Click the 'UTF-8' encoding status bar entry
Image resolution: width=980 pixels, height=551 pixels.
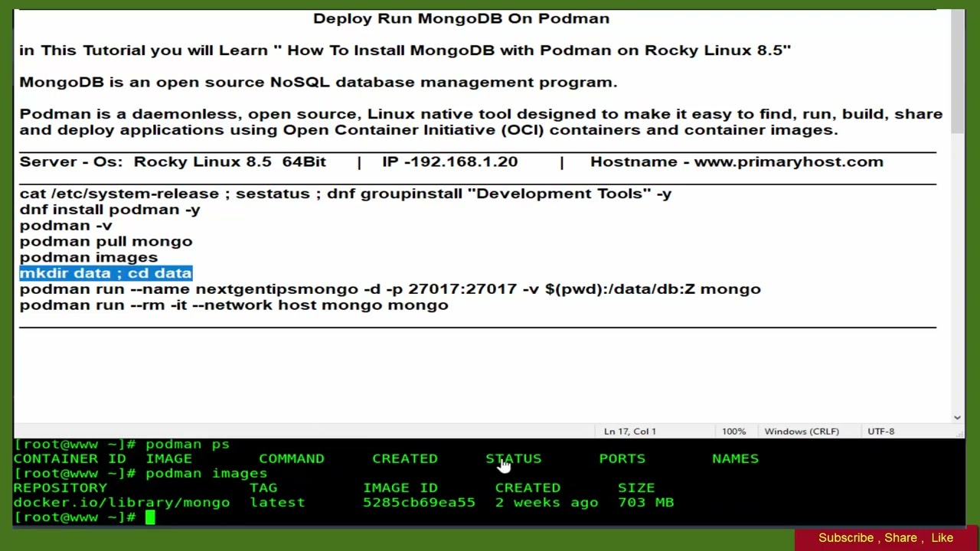tap(880, 432)
